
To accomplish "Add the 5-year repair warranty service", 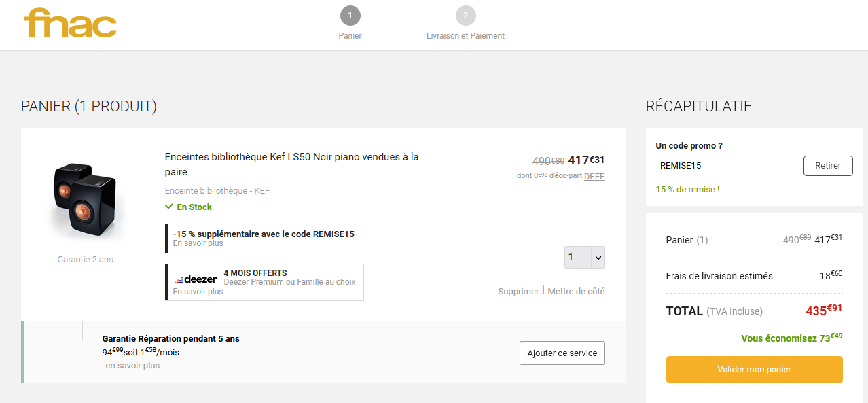I will (562, 353).
